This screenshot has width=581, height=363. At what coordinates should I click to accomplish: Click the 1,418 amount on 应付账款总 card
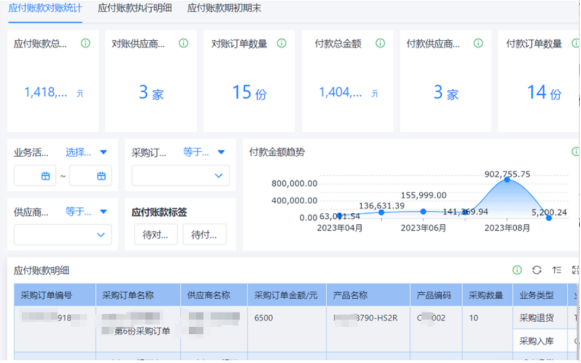tap(46, 92)
